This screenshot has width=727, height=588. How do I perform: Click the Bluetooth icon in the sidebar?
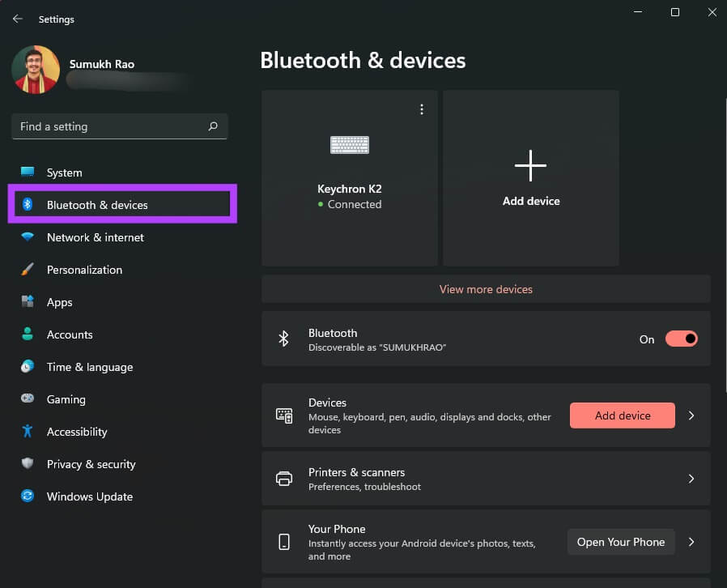click(x=28, y=204)
